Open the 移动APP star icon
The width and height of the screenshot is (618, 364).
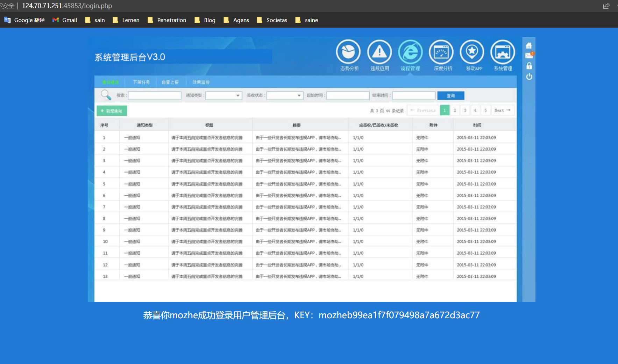pos(472,52)
